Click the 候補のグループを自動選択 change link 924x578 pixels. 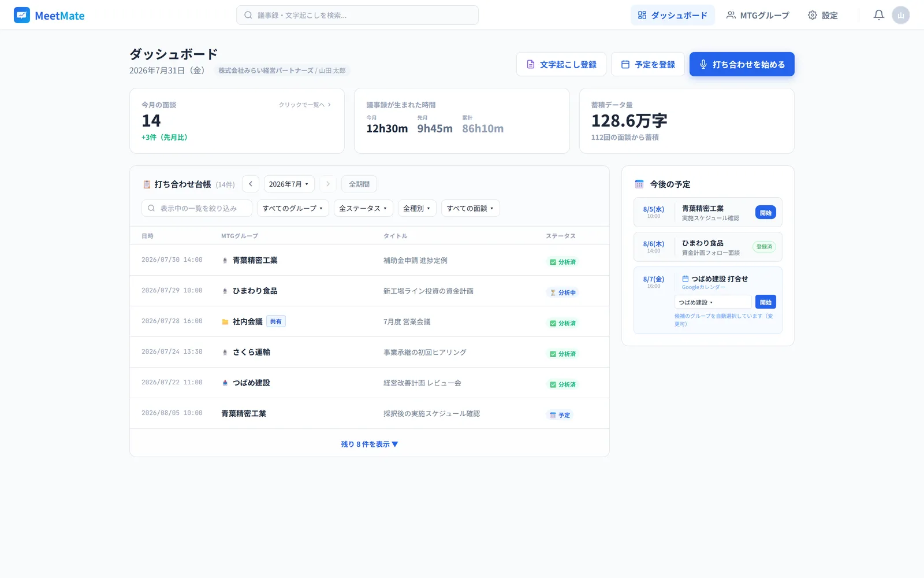click(x=724, y=320)
